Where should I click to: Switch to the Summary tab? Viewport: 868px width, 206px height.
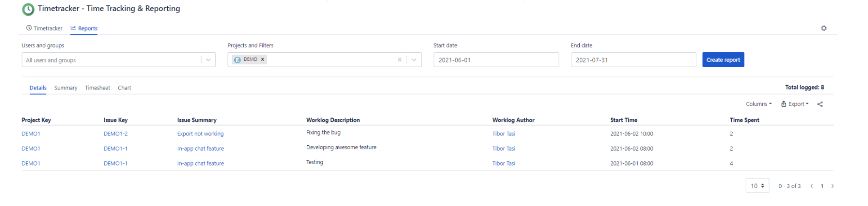(x=66, y=88)
